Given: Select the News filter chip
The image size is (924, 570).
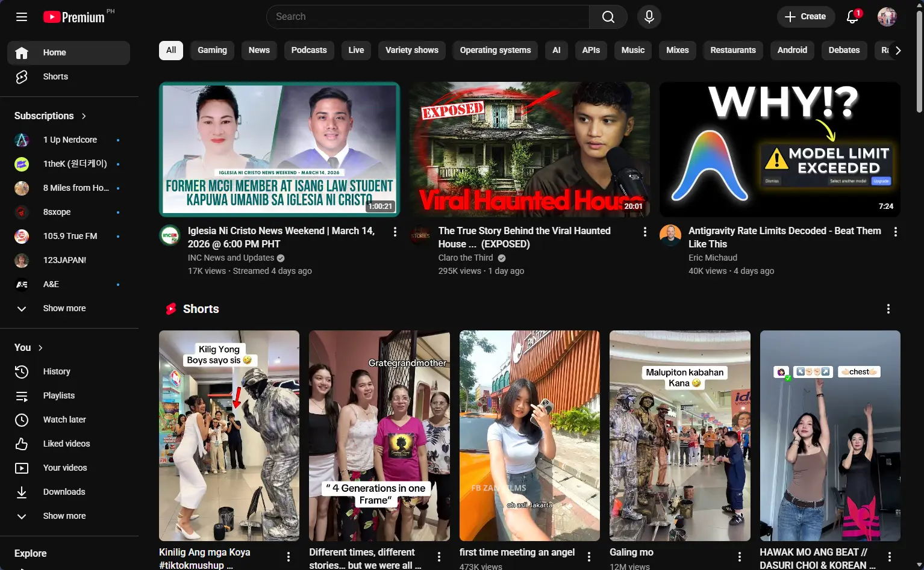Looking at the screenshot, I should [259, 50].
